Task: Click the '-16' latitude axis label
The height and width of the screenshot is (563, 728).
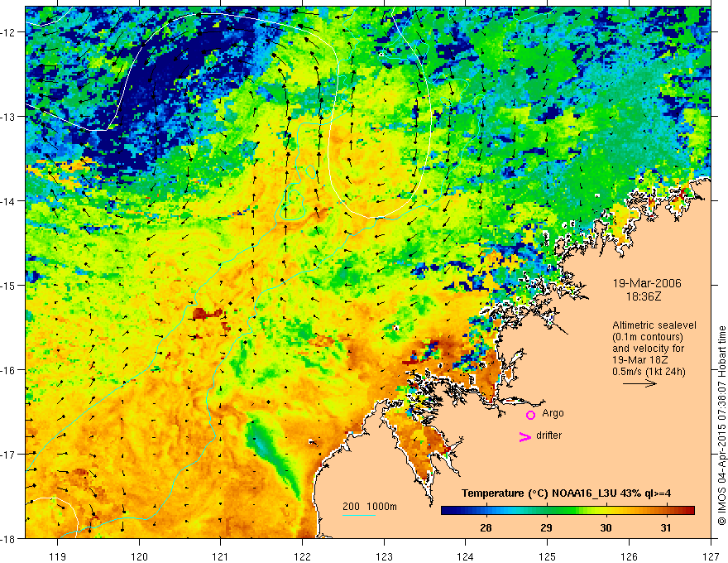Action: [9, 370]
